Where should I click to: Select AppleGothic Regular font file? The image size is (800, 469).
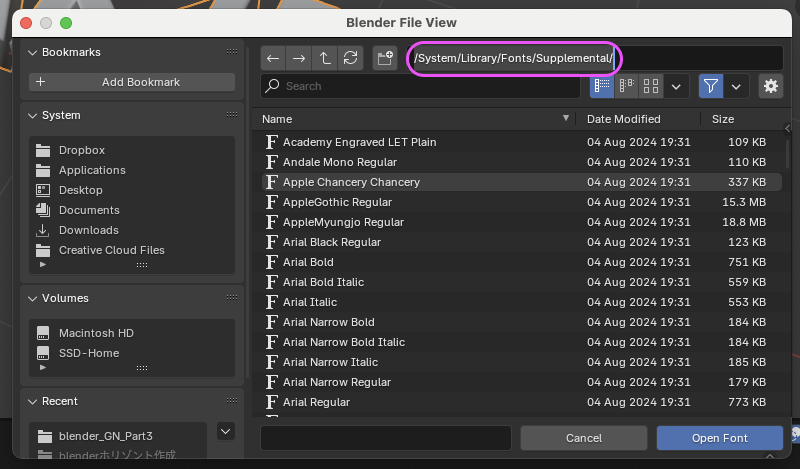(521, 202)
